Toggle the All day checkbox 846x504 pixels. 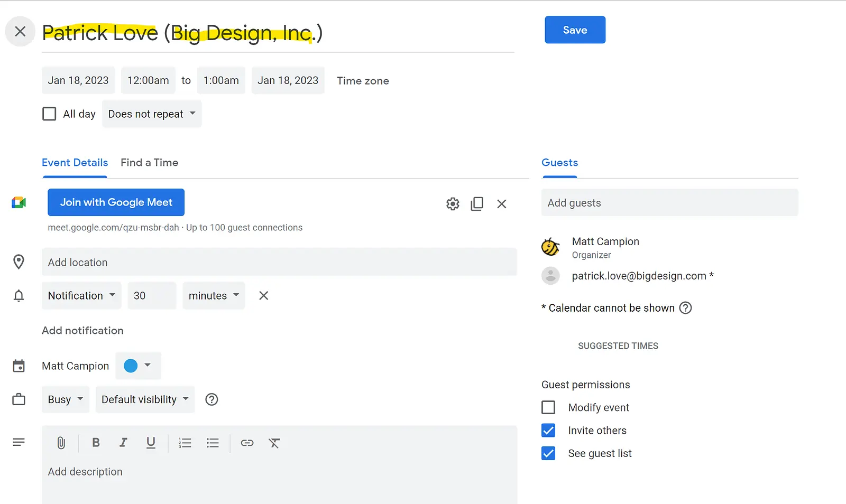pyautogui.click(x=49, y=114)
